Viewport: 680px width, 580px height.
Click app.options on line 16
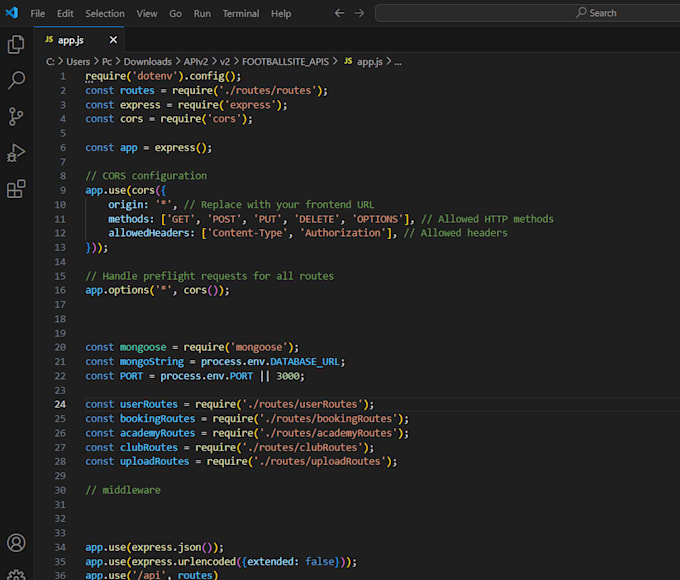[117, 290]
